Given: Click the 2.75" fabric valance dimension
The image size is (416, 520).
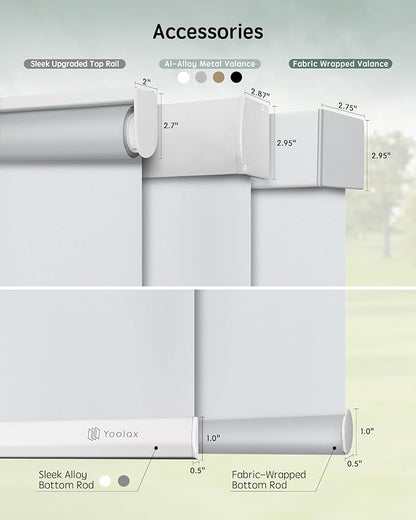Looking at the screenshot, I should 348,107.
